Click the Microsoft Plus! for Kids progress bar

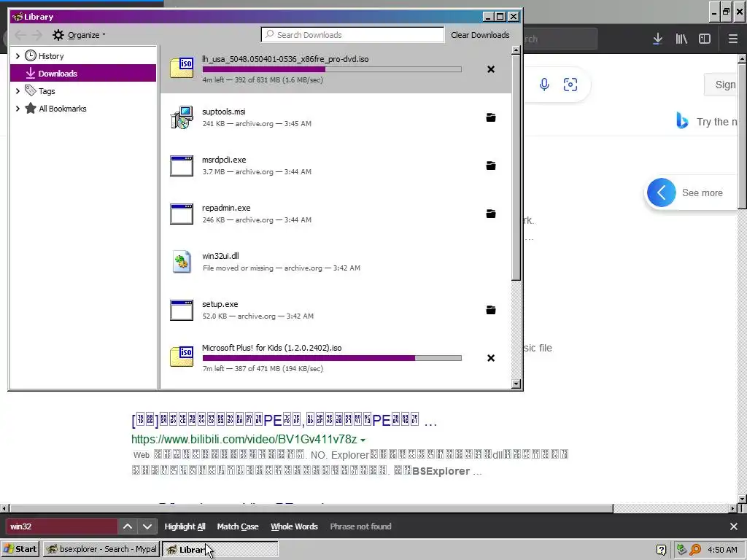click(332, 358)
